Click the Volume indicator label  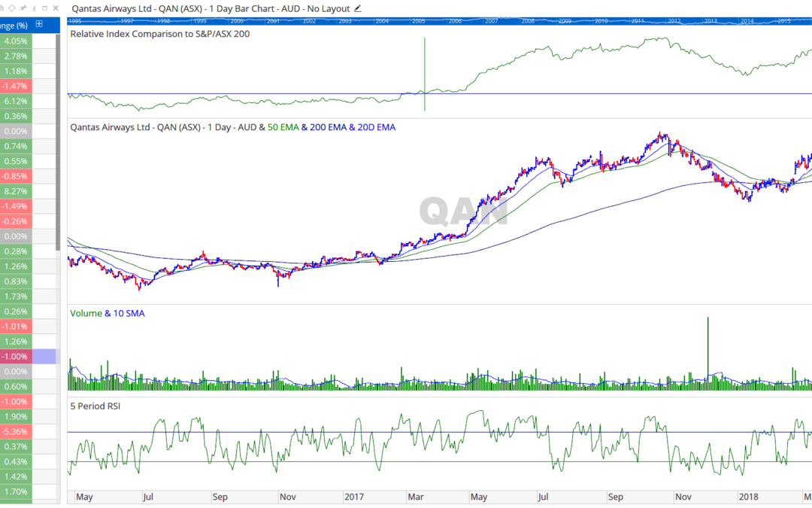tap(86, 313)
